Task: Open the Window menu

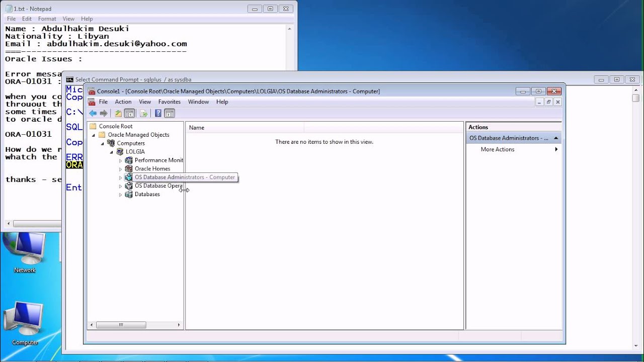Action: coord(198,102)
